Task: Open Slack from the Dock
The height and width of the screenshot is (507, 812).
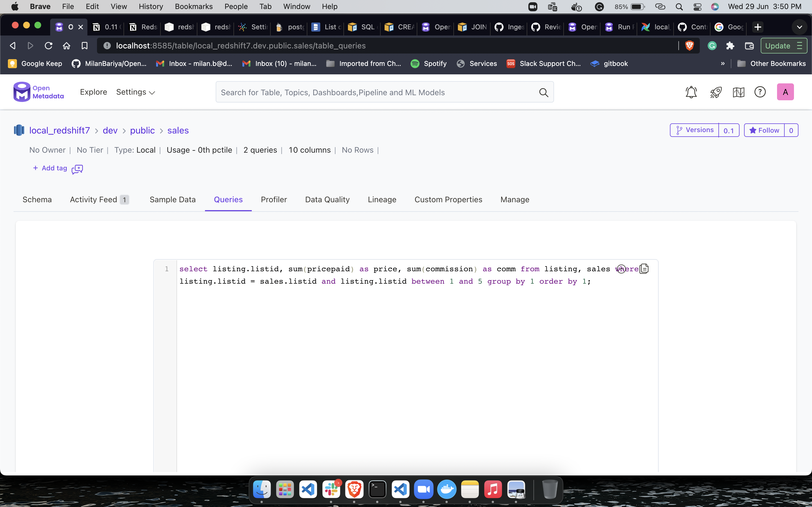Action: point(332,490)
